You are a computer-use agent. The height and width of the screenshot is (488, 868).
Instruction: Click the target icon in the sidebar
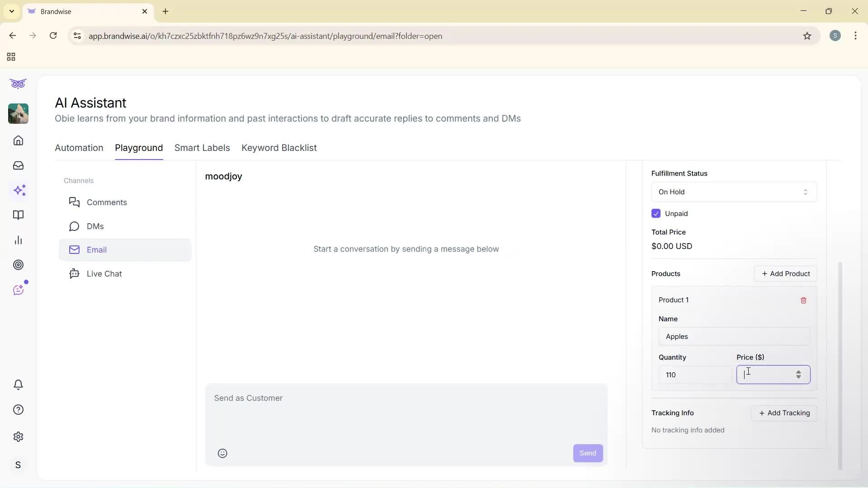(18, 265)
